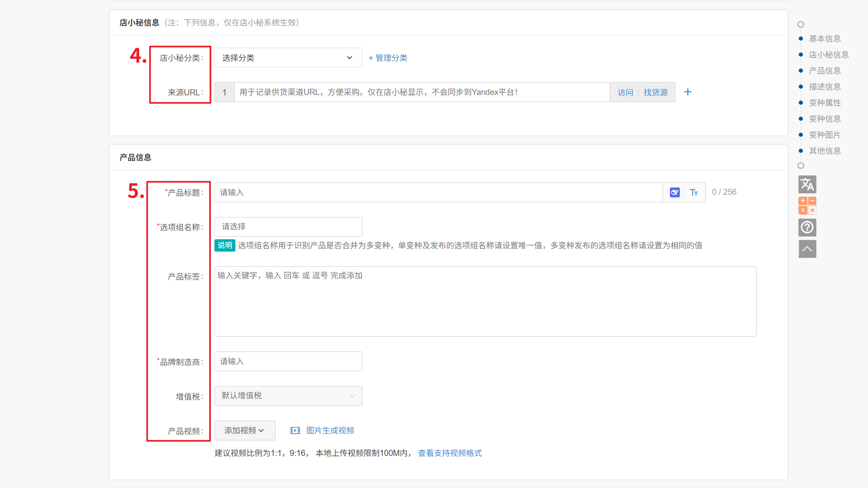Jump to 变种属性 section in side navigation
The width and height of the screenshot is (868, 488).
coord(824,103)
